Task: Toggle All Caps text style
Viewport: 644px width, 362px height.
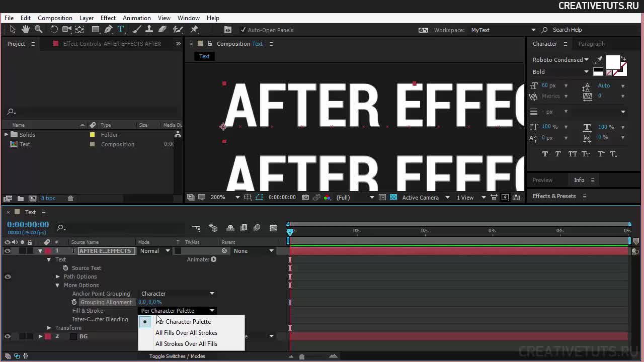Action: tap(573, 154)
